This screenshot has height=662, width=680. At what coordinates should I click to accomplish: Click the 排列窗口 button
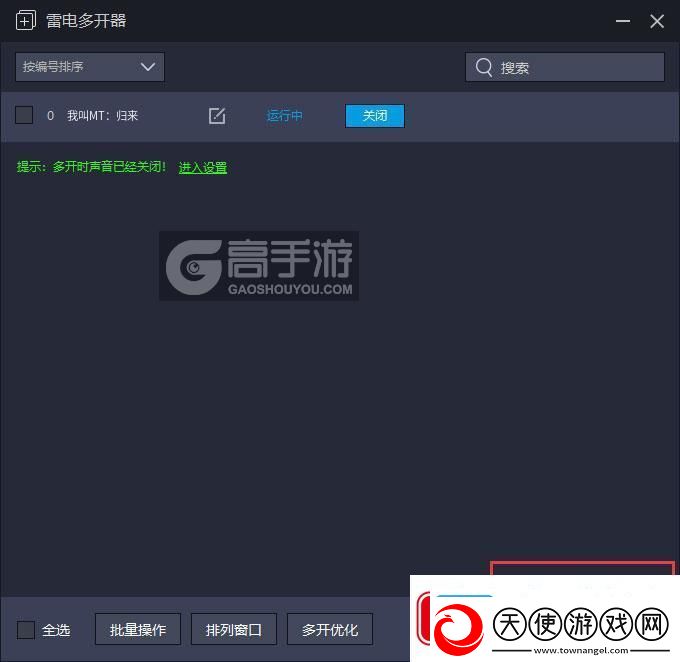pyautogui.click(x=234, y=629)
